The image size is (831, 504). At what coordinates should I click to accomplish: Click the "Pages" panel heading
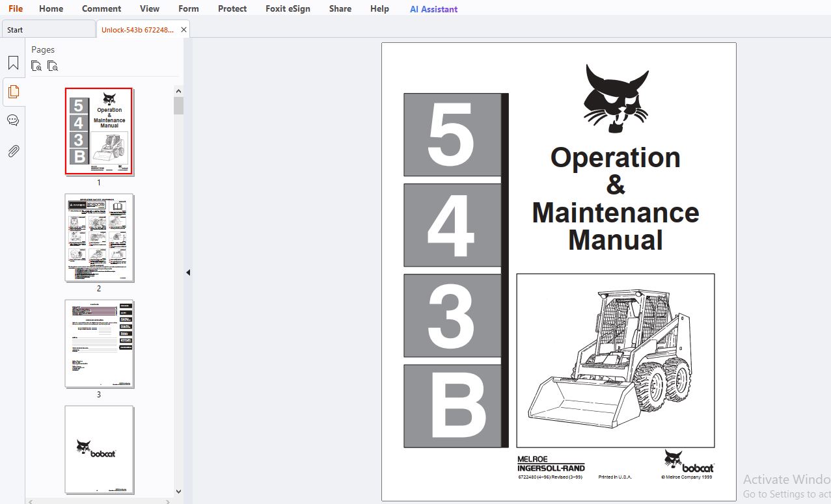click(43, 49)
